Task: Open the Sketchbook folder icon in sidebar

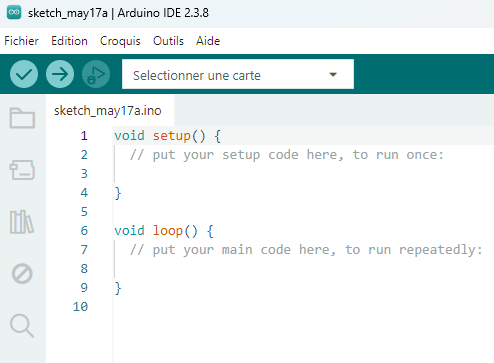Action: (22, 118)
